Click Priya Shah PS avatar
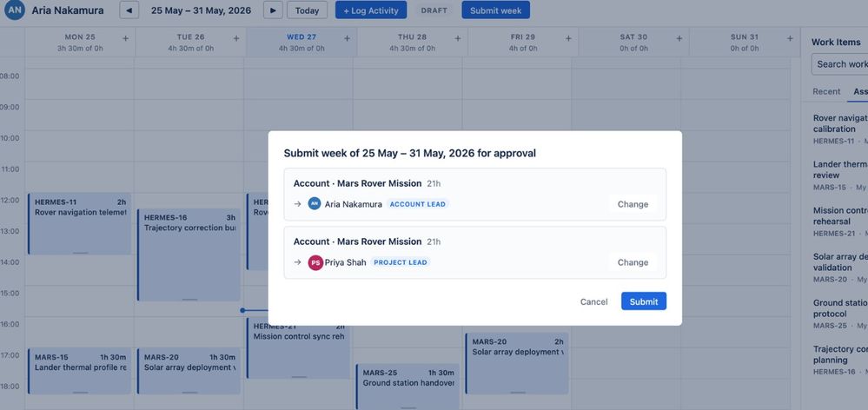This screenshot has width=868, height=410. 315,262
